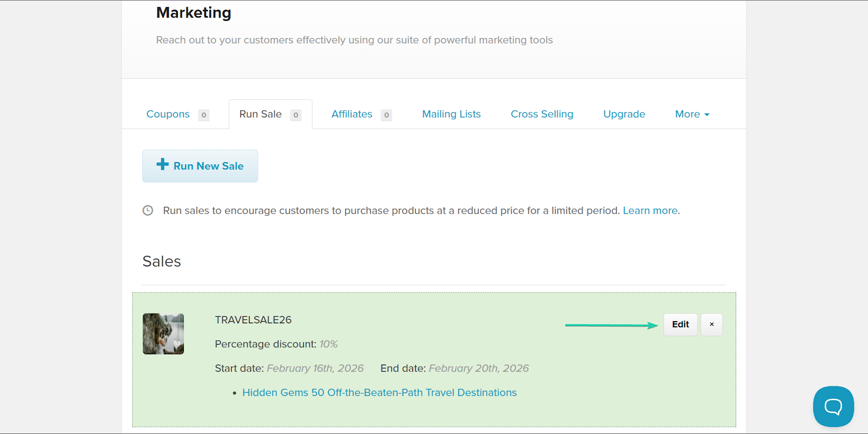This screenshot has width=868, height=434.
Task: Click the Run Sale count badge
Action: [x=296, y=115]
